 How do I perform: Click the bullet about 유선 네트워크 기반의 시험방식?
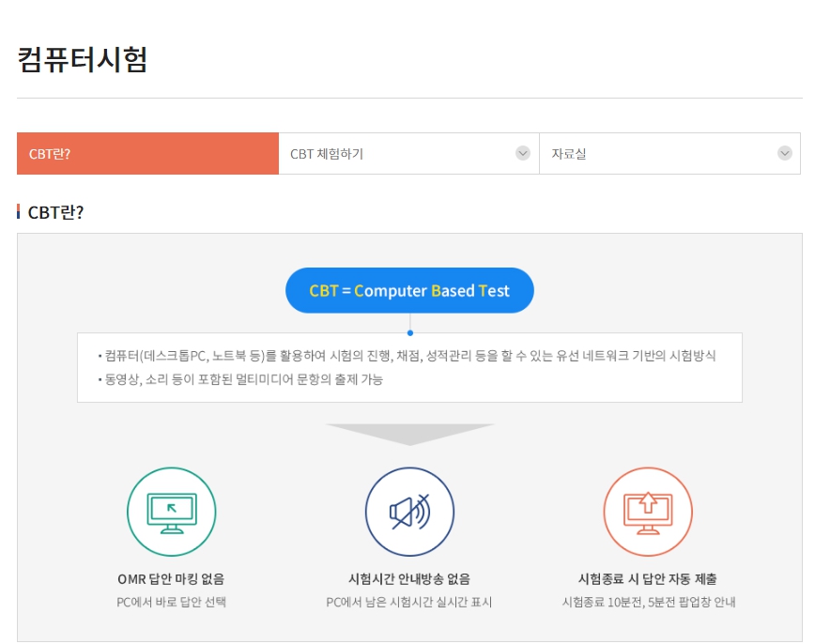coord(409,356)
